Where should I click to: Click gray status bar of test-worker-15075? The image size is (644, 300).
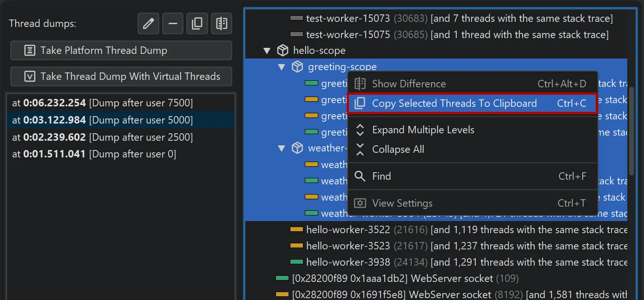pos(296,35)
